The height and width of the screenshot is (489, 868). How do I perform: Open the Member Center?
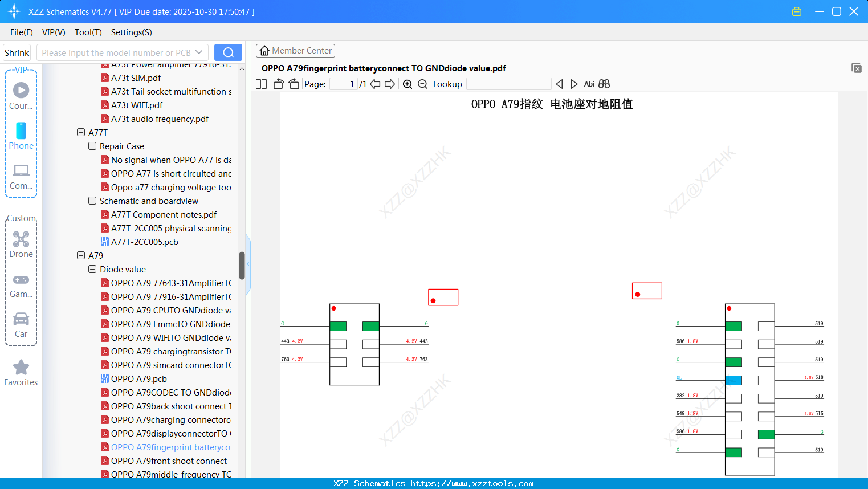[x=295, y=51]
